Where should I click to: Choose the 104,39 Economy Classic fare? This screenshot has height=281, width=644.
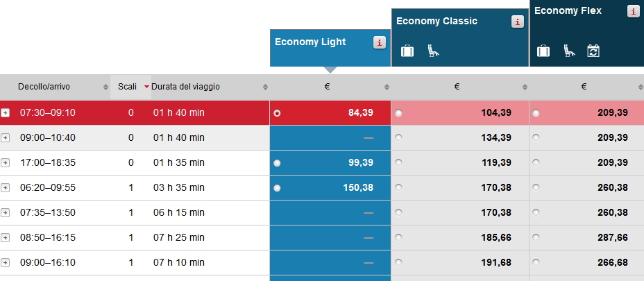[x=398, y=113]
